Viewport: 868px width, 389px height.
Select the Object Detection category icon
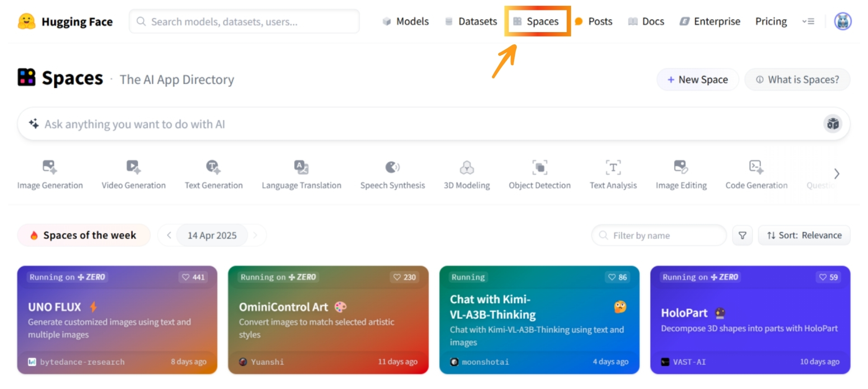(x=539, y=167)
